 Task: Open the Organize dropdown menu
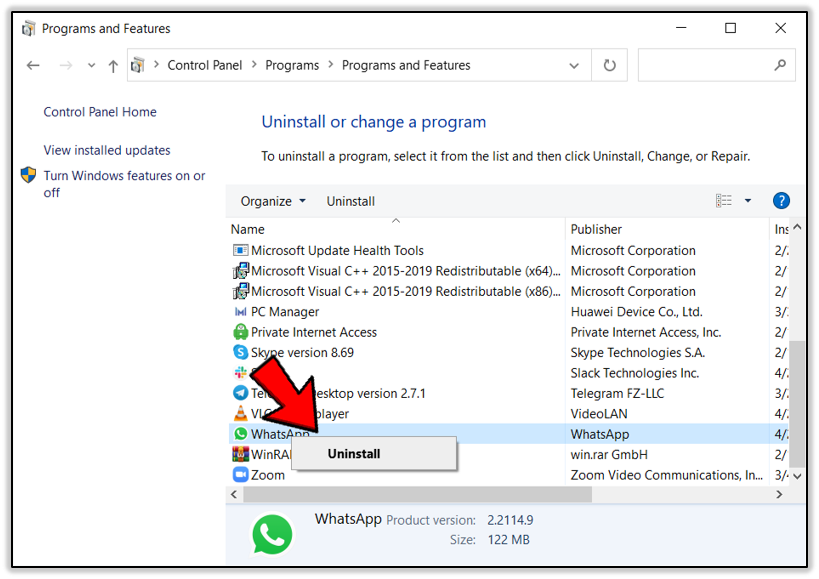(x=273, y=202)
